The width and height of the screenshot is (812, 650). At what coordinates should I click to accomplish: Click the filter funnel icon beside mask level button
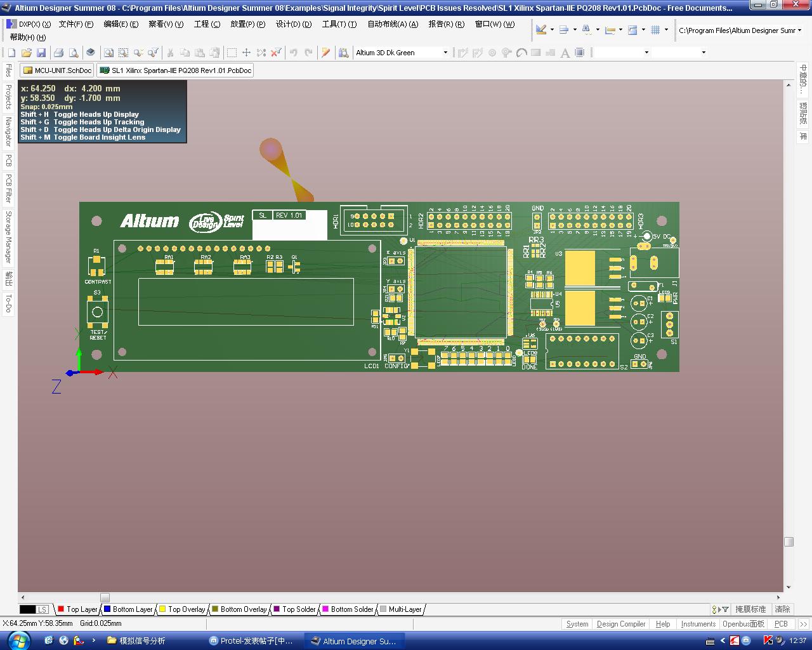coord(726,609)
